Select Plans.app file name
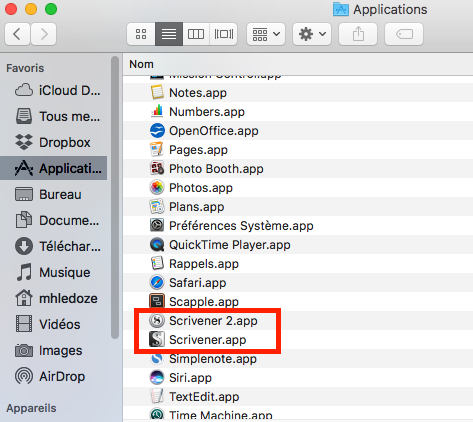 click(x=197, y=207)
